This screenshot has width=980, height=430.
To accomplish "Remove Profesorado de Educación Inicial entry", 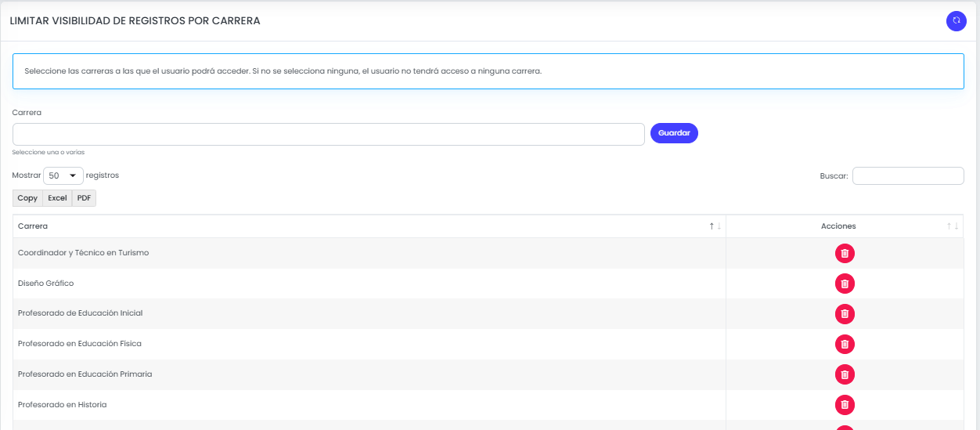I will [845, 314].
